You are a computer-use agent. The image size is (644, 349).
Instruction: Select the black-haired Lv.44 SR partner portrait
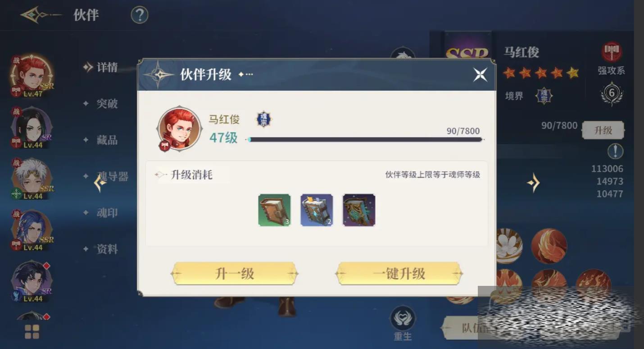pos(32,128)
